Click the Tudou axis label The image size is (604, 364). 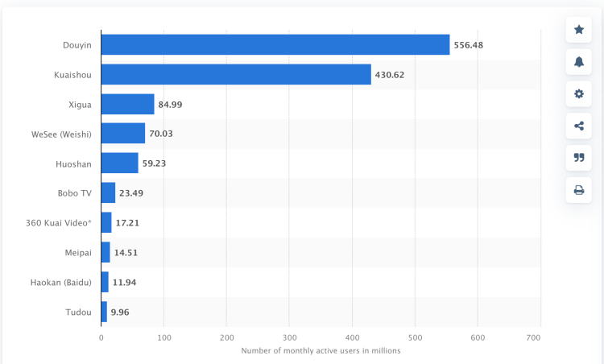pyautogui.click(x=78, y=312)
